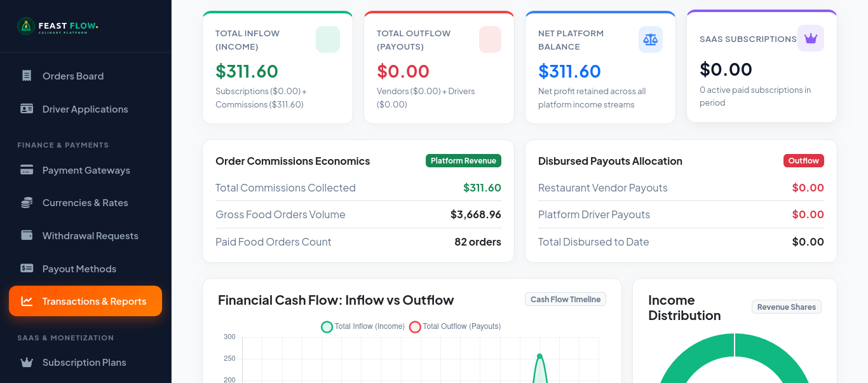Click the Net Platform Balance scale icon
Image resolution: width=868 pixels, height=383 pixels.
click(x=651, y=39)
